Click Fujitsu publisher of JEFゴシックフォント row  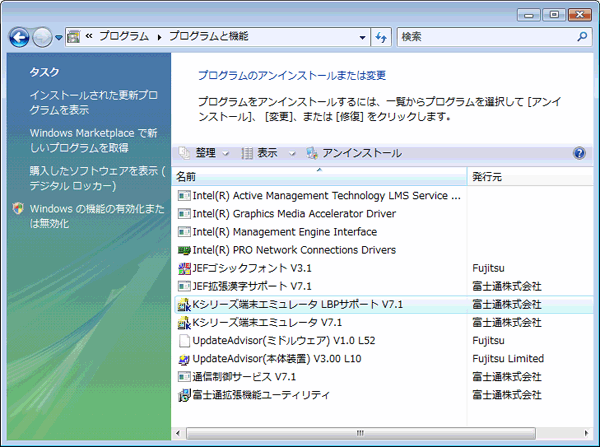tap(488, 268)
